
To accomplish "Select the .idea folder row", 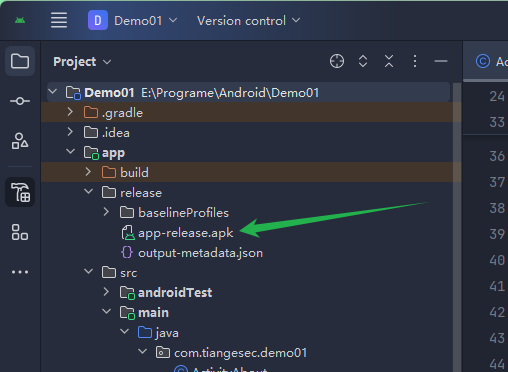I will [248, 132].
